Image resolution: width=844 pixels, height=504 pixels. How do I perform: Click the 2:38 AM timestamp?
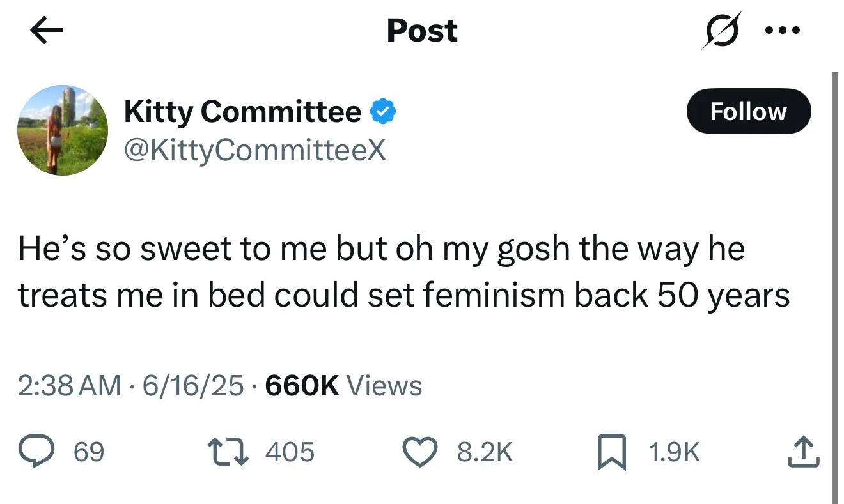coord(69,386)
